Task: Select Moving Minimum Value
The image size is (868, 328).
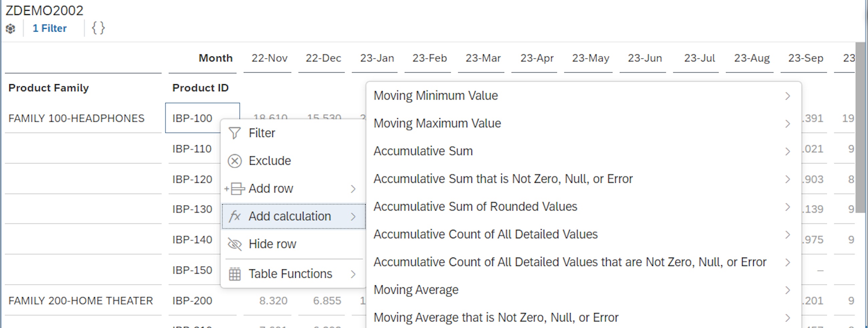Action: (x=435, y=95)
